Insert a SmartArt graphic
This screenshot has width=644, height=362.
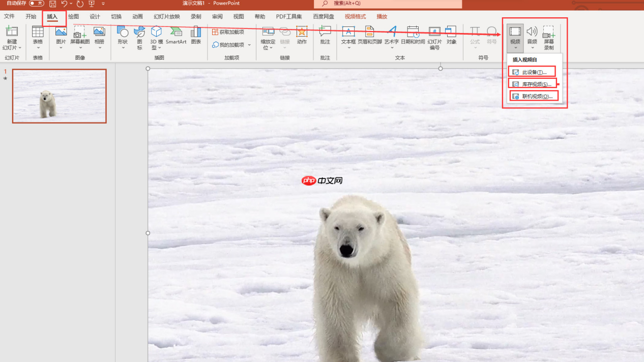[176, 36]
